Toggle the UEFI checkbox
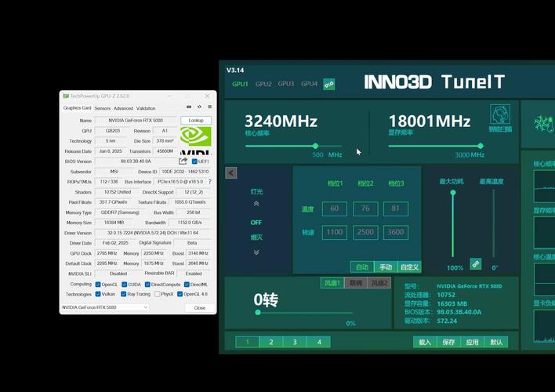Image resolution: width=555 pixels, height=392 pixels. tap(194, 162)
